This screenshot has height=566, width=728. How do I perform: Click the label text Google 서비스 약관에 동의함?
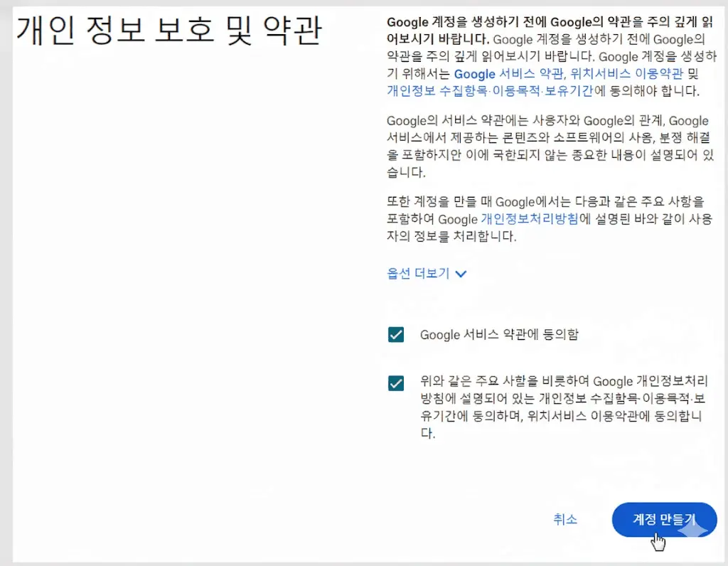click(499, 335)
